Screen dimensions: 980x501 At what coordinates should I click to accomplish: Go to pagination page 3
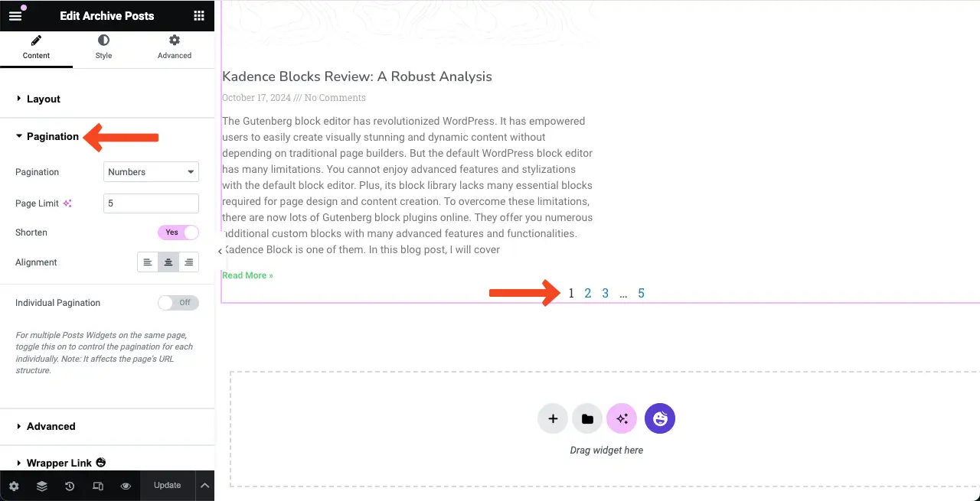(x=605, y=293)
